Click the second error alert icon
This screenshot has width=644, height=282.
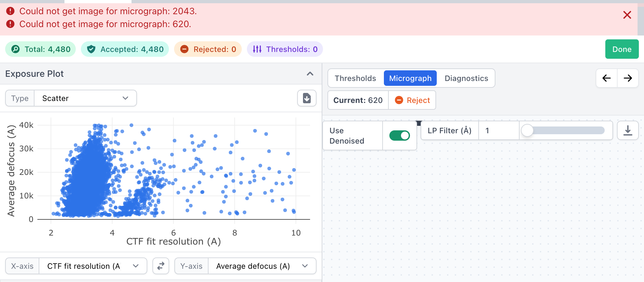click(x=10, y=24)
